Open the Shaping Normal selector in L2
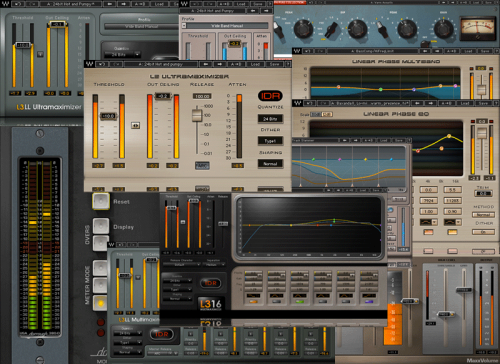 [x=270, y=164]
